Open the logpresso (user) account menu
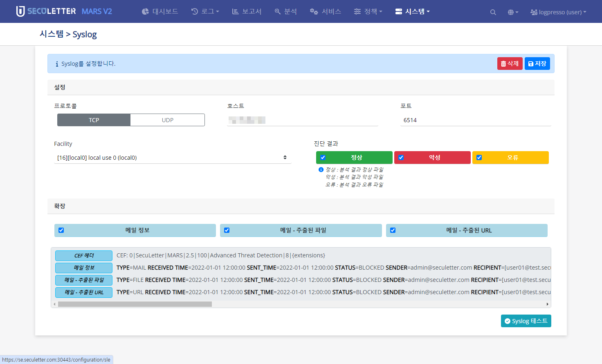602x364 pixels. [x=558, y=12]
